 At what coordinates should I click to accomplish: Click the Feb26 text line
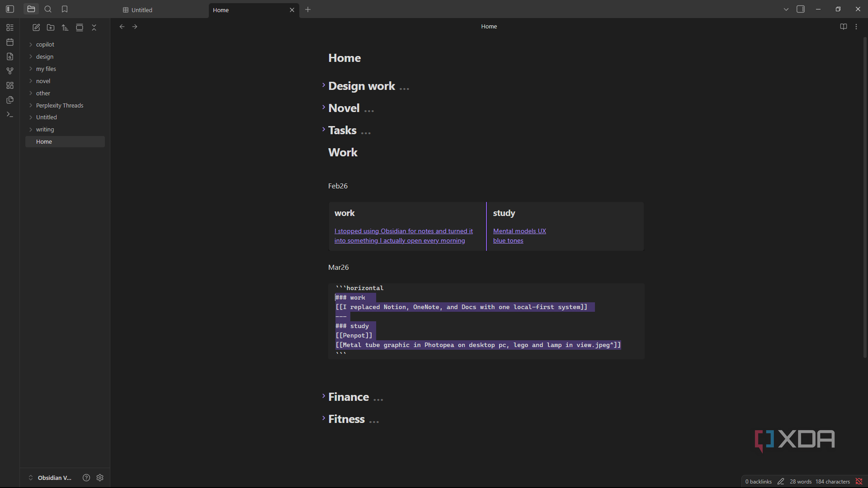point(338,186)
